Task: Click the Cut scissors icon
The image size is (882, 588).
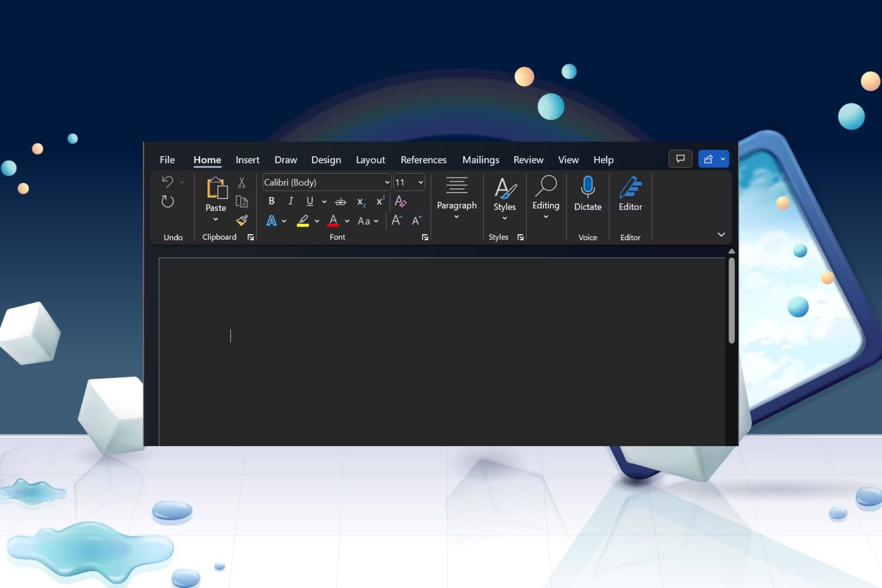Action: [x=242, y=182]
